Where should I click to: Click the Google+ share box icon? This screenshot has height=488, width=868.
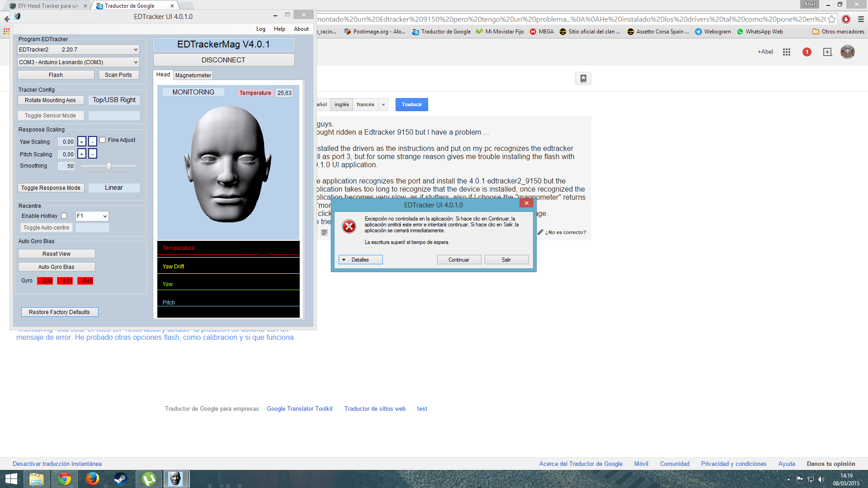pyautogui.click(x=827, y=52)
